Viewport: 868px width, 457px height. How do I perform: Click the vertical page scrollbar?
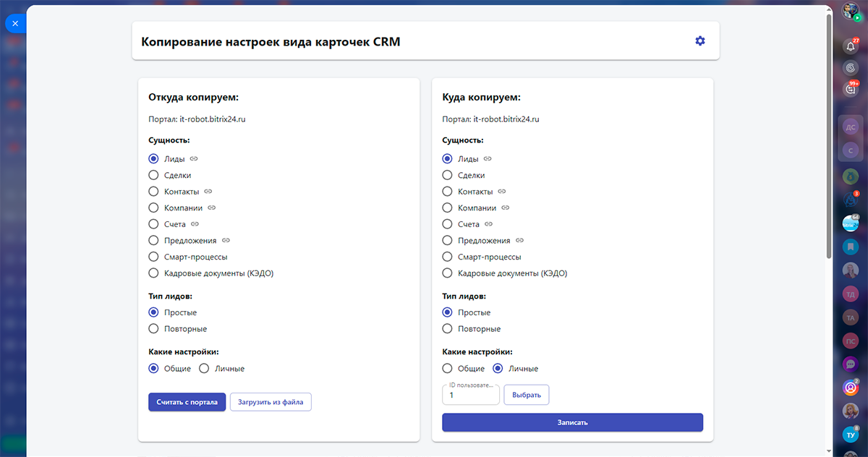[829, 136]
